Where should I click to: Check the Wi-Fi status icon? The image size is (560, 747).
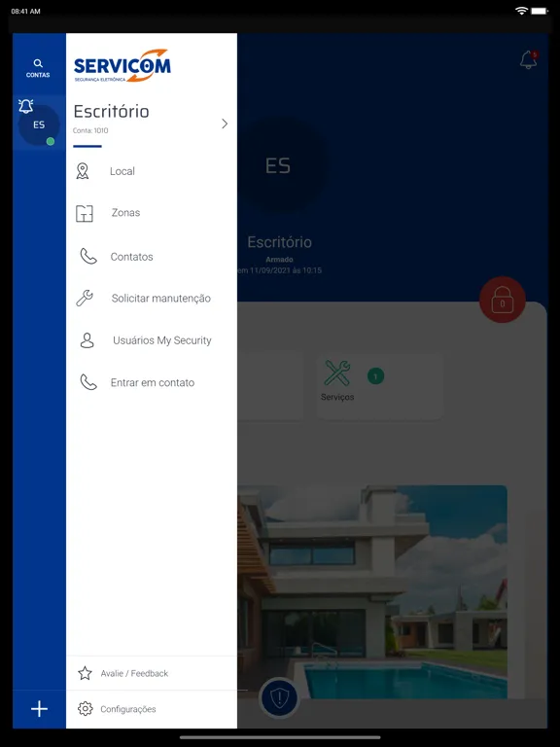coord(522,11)
